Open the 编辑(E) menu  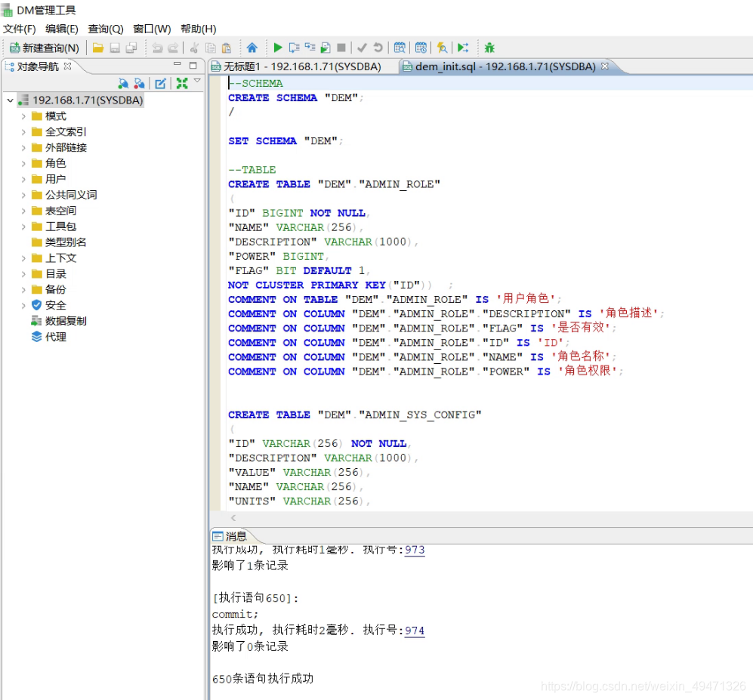click(61, 29)
